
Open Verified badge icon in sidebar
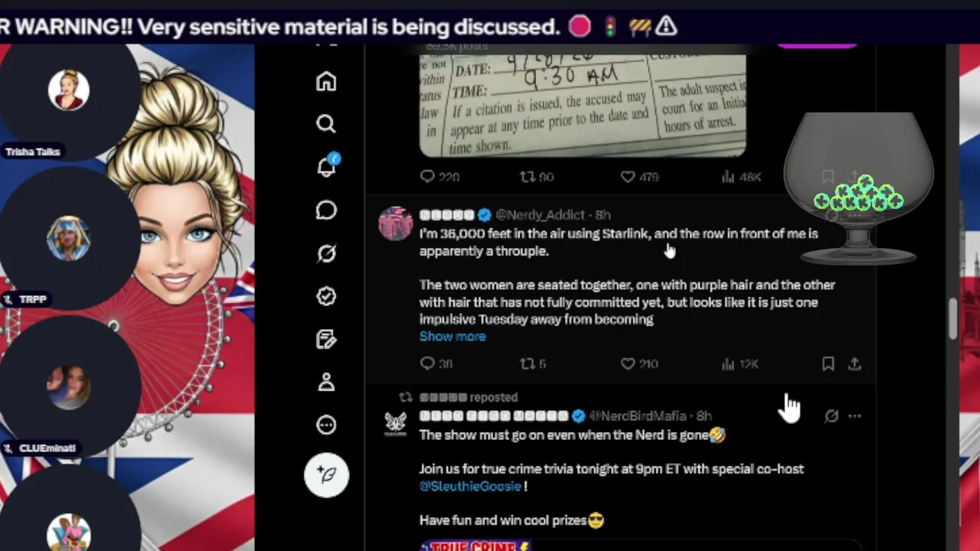click(x=326, y=296)
